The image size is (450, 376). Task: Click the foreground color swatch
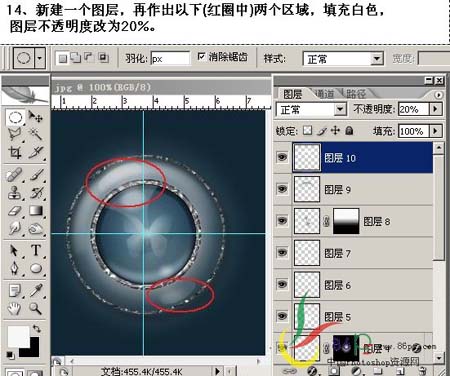[x=18, y=337]
